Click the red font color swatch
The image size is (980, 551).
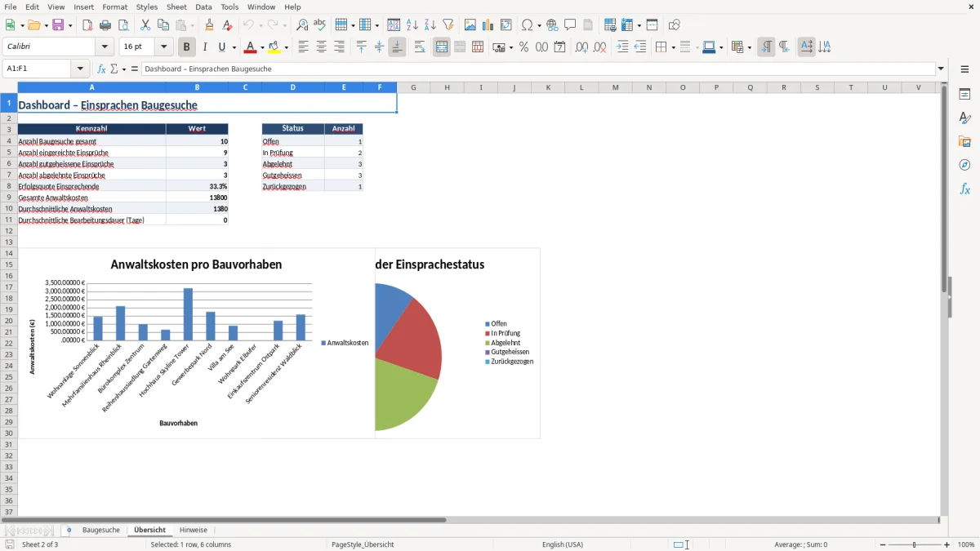pyautogui.click(x=250, y=47)
